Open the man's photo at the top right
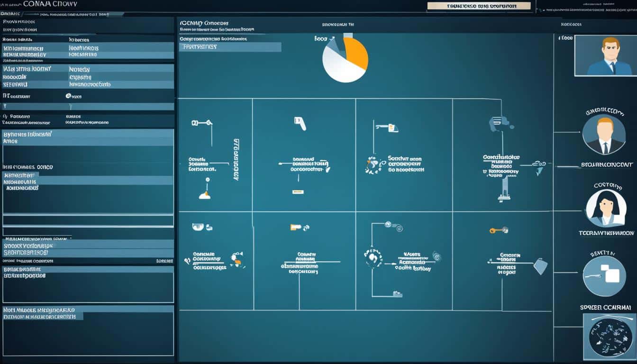 pos(603,55)
